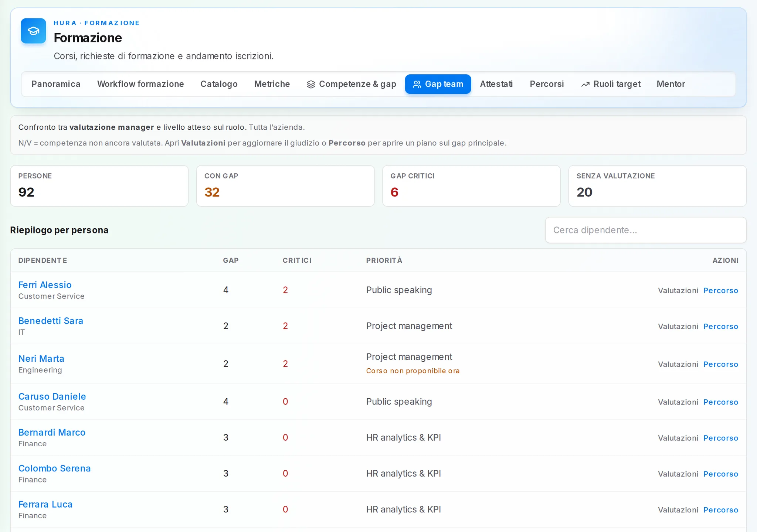Open Caruso Daniele's employee profile
Image resolution: width=757 pixels, height=532 pixels.
click(x=52, y=396)
